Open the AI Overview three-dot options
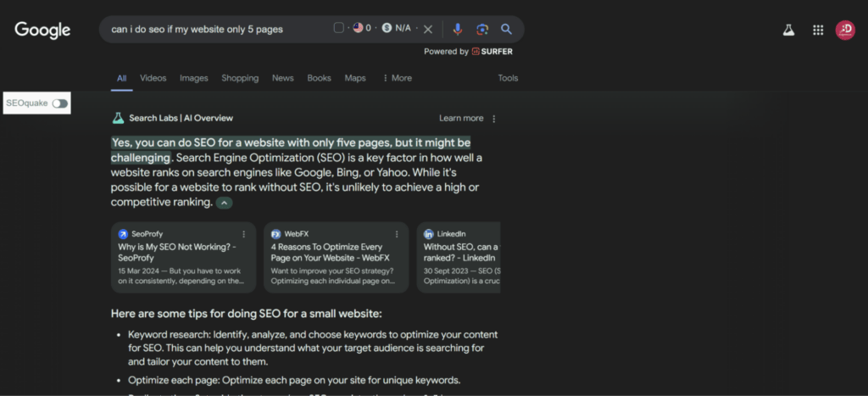The height and width of the screenshot is (396, 868). (x=494, y=119)
